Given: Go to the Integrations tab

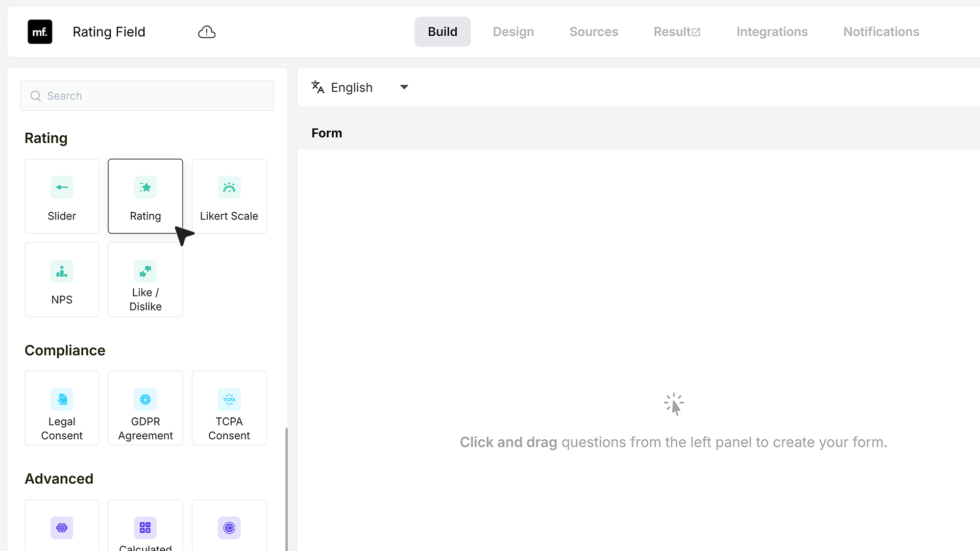Looking at the screenshot, I should [x=772, y=32].
